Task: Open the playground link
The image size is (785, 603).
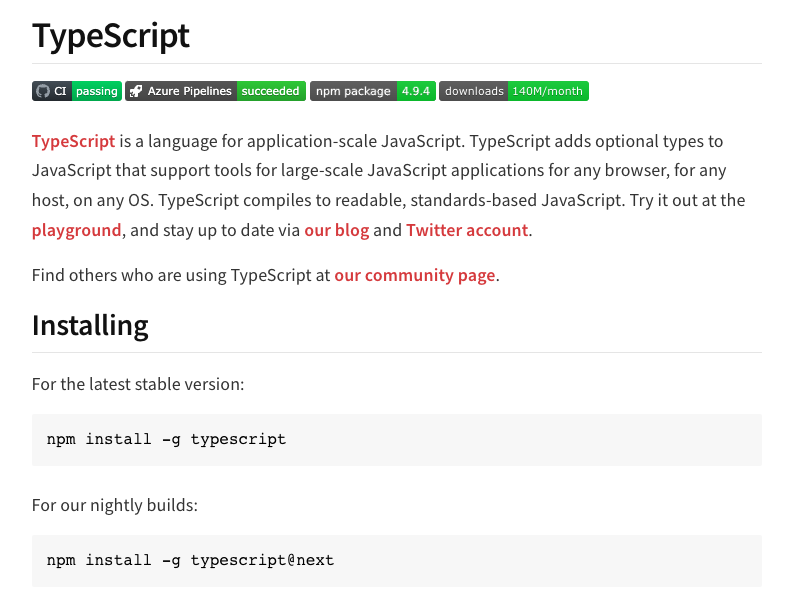Action: (77, 230)
